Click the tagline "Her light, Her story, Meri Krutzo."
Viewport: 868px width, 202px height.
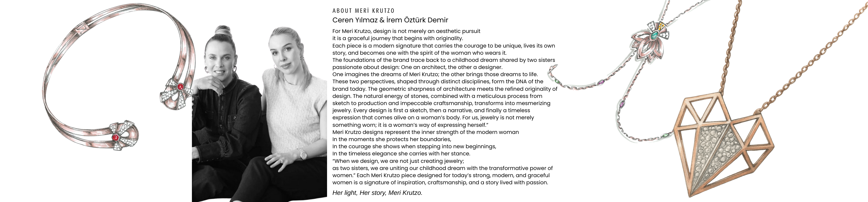[377, 193]
